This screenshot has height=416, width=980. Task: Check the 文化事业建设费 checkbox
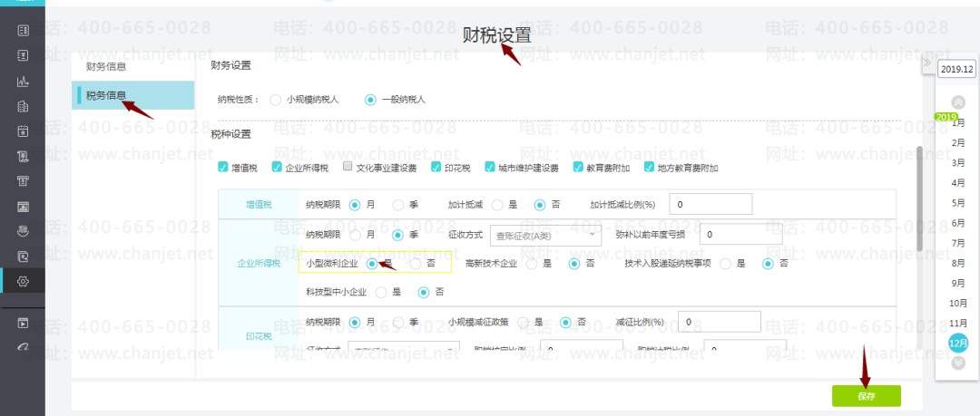[348, 167]
